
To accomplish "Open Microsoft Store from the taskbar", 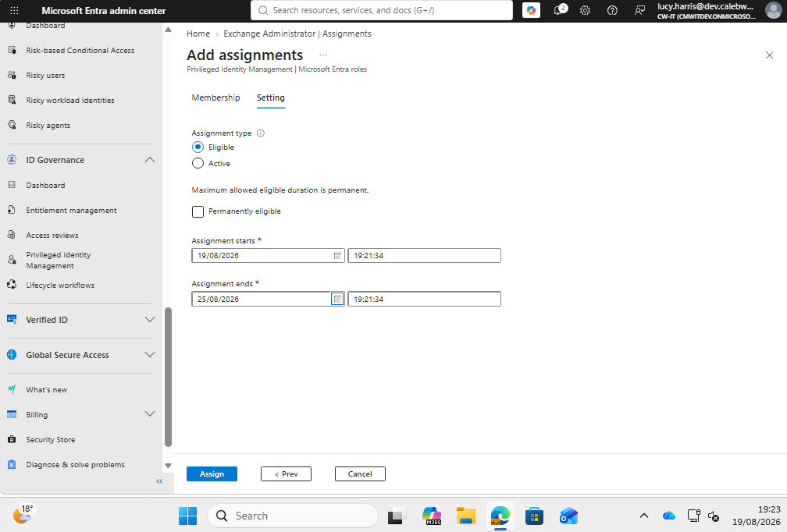I will 535,516.
